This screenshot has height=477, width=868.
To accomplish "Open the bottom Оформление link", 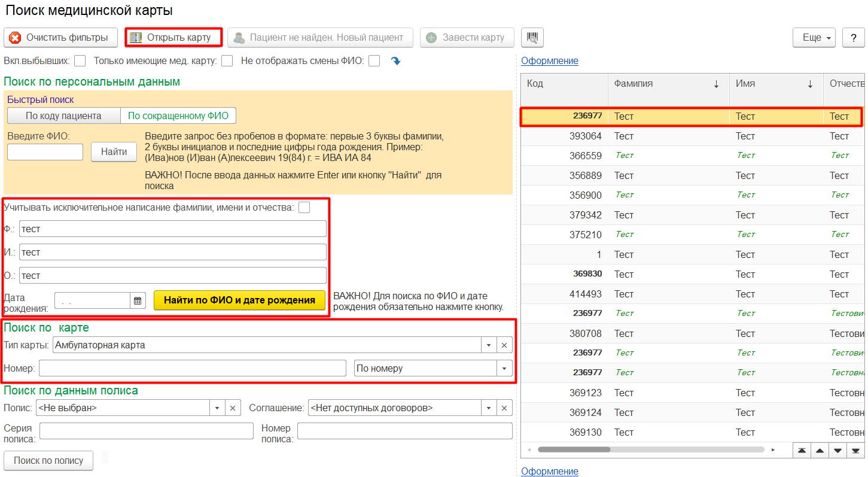I will pyautogui.click(x=550, y=471).
